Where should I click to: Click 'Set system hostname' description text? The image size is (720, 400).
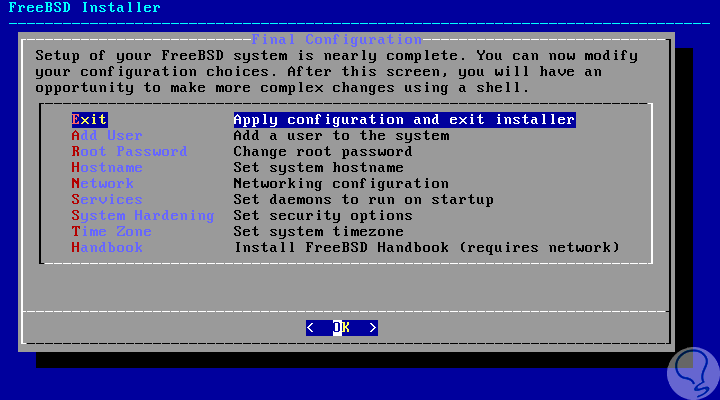[319, 168]
